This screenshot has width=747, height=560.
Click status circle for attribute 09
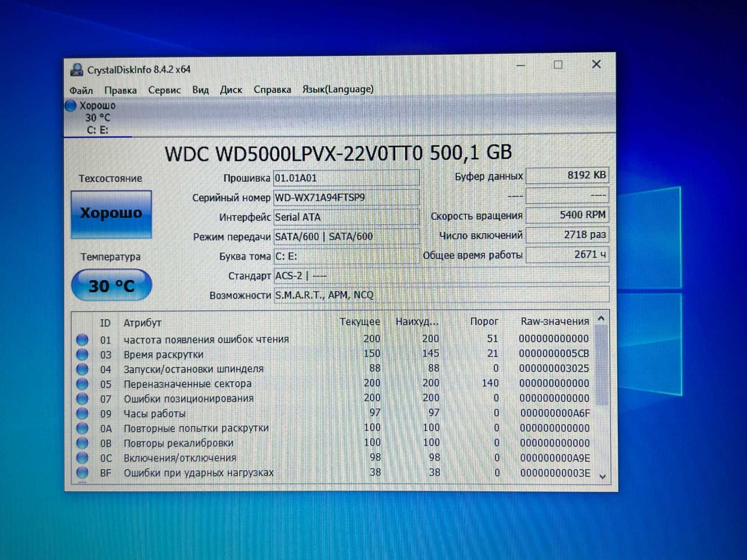pyautogui.click(x=82, y=413)
